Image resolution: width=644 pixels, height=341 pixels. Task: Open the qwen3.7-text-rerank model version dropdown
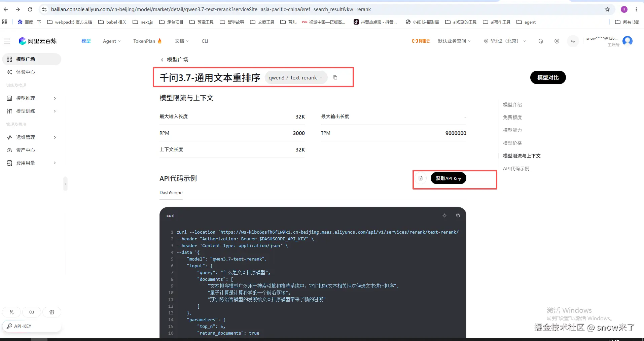[296, 77]
